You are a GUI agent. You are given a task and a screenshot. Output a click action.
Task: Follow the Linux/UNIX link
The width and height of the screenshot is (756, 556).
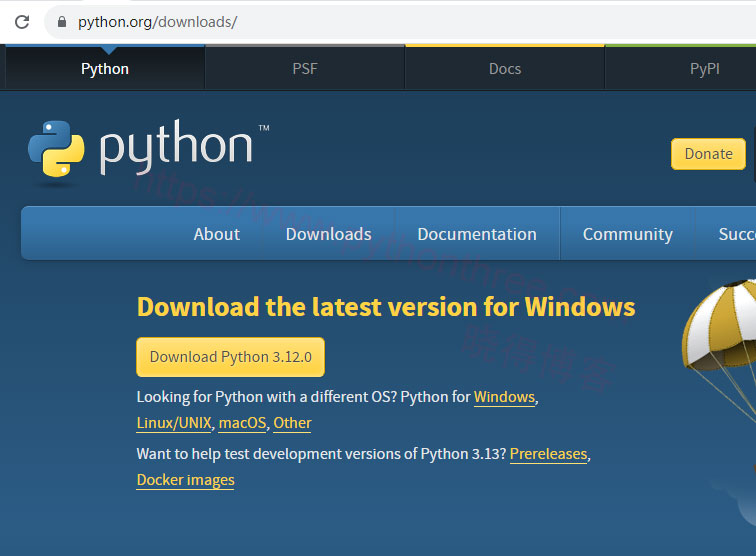pyautogui.click(x=174, y=423)
